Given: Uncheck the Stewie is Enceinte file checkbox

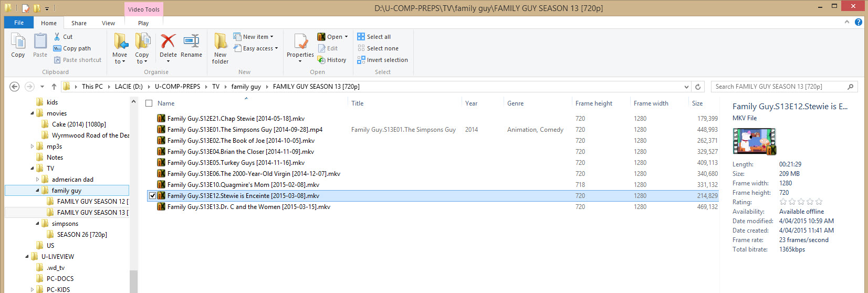Looking at the screenshot, I should coord(153,195).
